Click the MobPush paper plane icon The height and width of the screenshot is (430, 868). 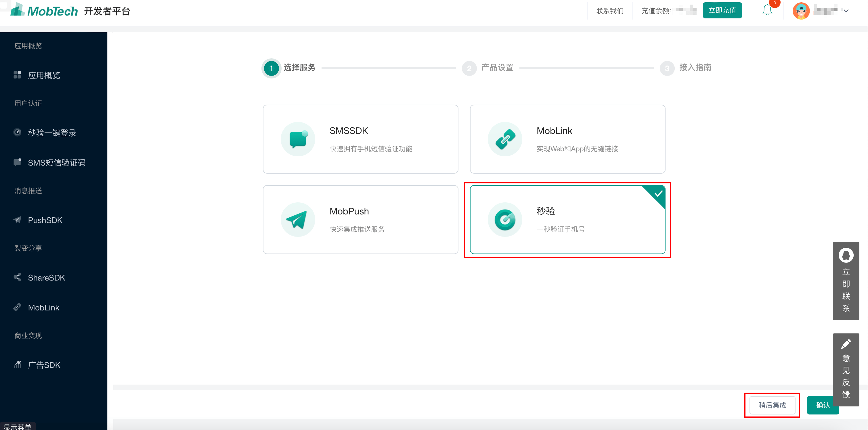point(298,220)
